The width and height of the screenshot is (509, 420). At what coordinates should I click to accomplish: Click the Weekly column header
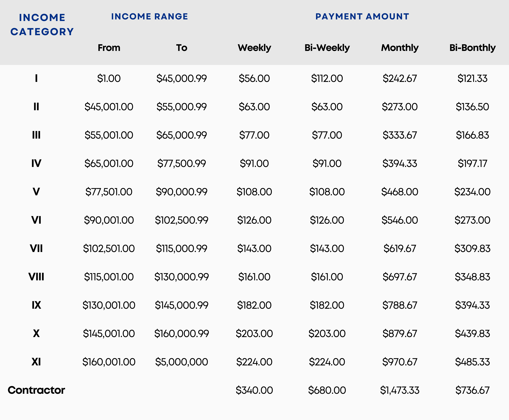click(x=254, y=48)
